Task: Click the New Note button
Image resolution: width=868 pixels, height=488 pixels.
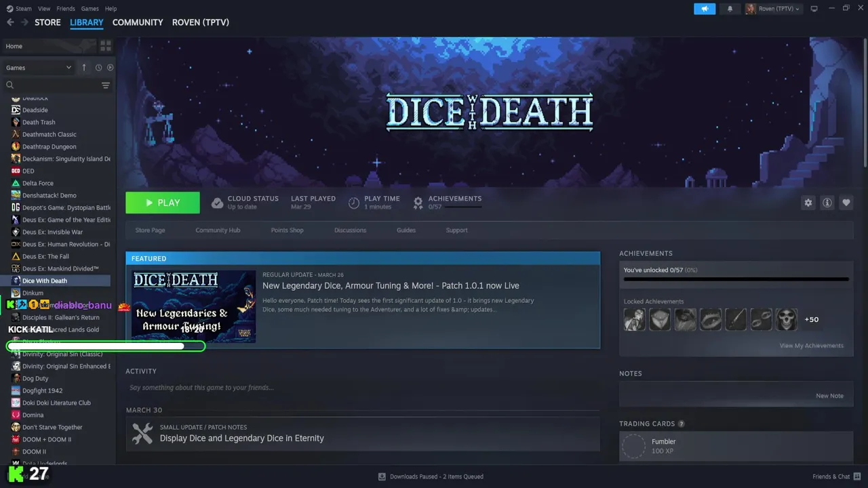Action: pyautogui.click(x=829, y=396)
